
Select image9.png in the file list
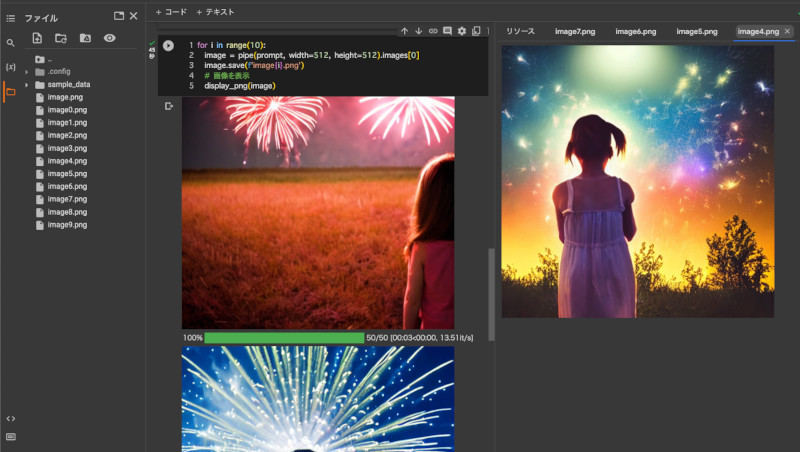click(67, 225)
